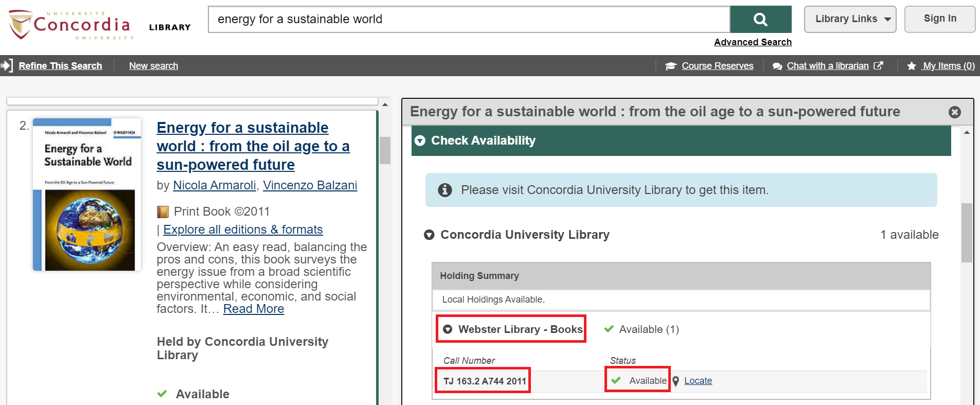
Task: Open author Vincenzo Balzani link
Action: (310, 185)
